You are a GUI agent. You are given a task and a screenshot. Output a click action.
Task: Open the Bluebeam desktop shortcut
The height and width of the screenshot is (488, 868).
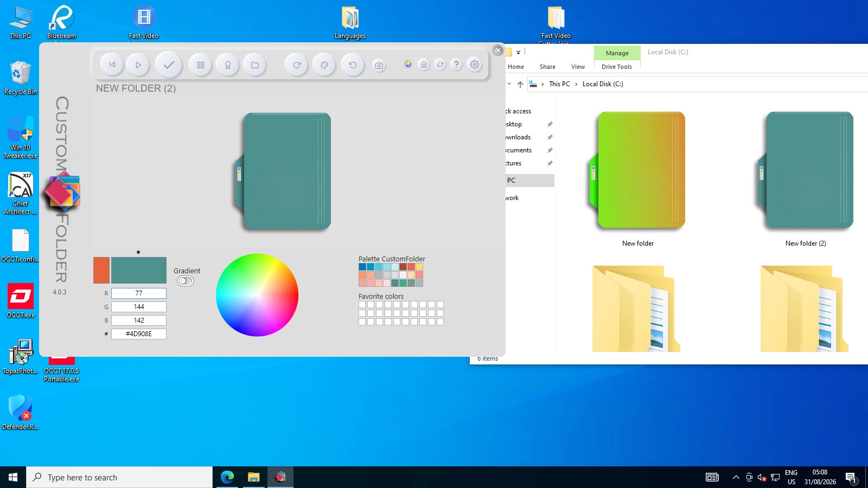(x=61, y=23)
